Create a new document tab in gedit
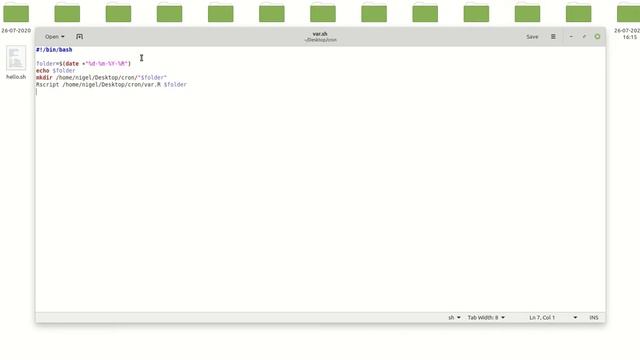640x360 pixels. pyautogui.click(x=80, y=37)
